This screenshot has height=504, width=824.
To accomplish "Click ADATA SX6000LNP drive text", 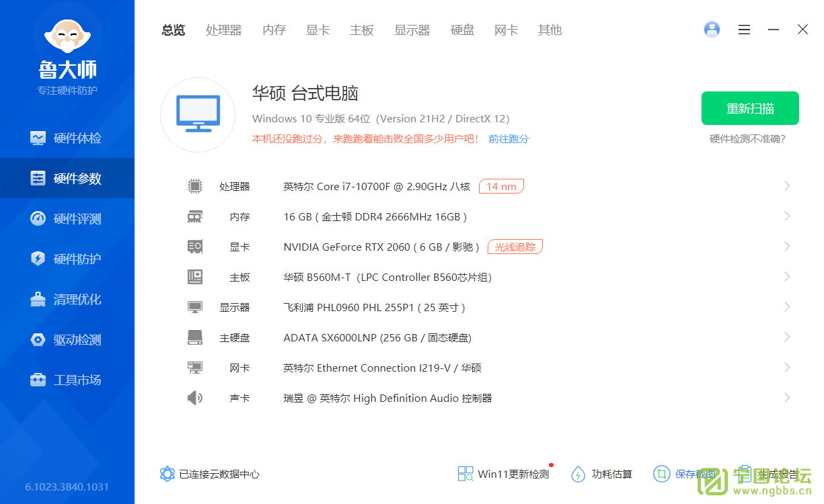I will tap(377, 337).
